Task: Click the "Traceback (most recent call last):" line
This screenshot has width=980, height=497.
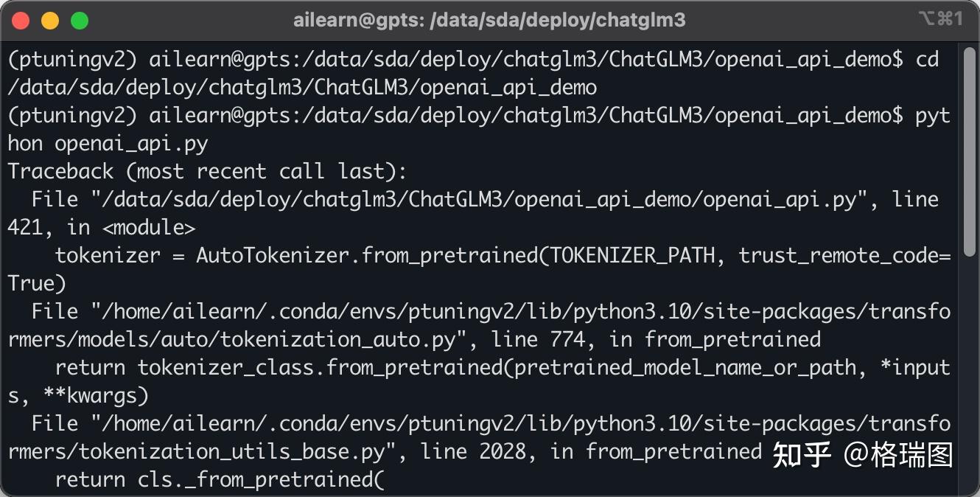Action: pyautogui.click(x=207, y=172)
